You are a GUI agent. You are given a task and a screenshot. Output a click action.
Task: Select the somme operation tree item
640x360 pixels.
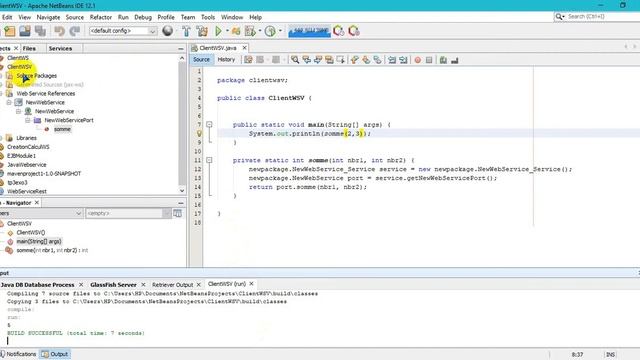[x=62, y=129]
